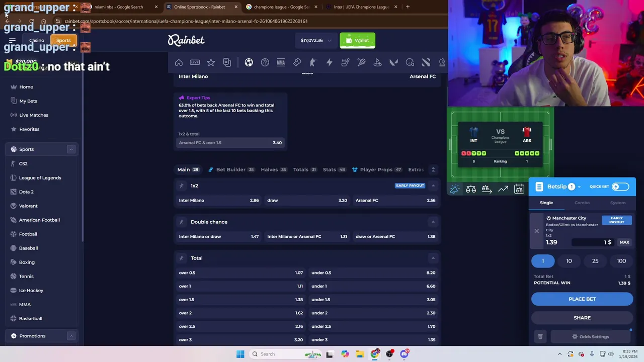Select the soccer ball sport icon
644x362 pixels.
[x=249, y=62]
